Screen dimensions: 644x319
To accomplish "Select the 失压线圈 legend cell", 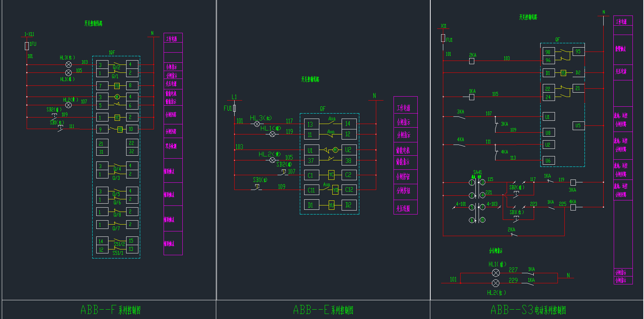I will point(405,208).
